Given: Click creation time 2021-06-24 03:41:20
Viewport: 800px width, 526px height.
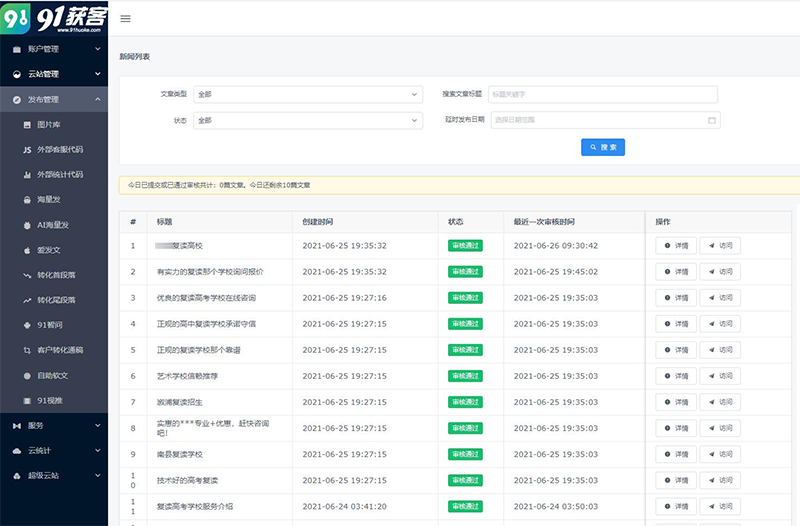Looking at the screenshot, I should click(x=344, y=506).
